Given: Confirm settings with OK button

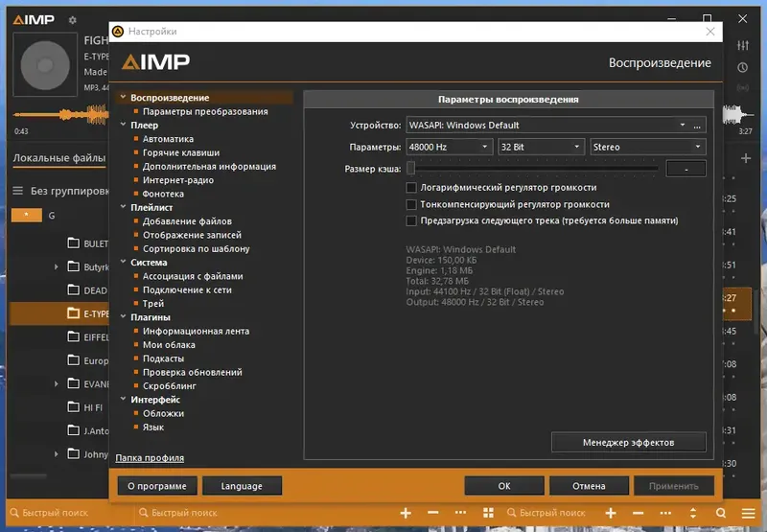Looking at the screenshot, I should (504, 486).
